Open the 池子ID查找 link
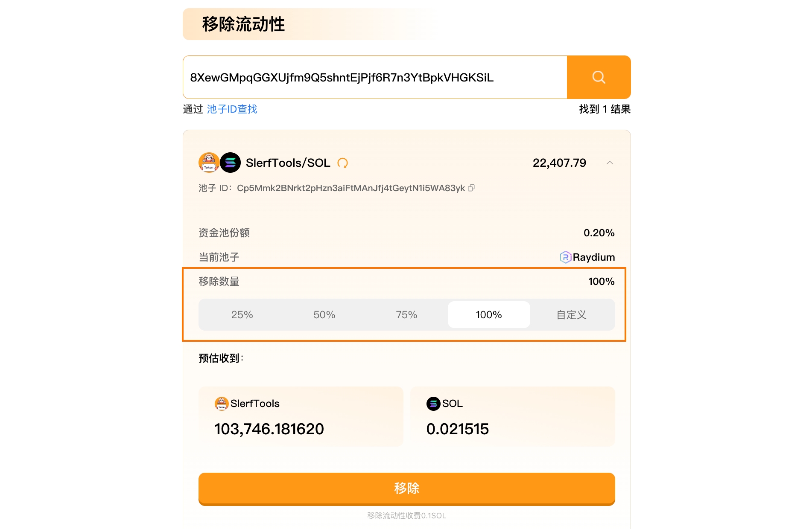Screen dimensions: 812x529 coord(232,109)
